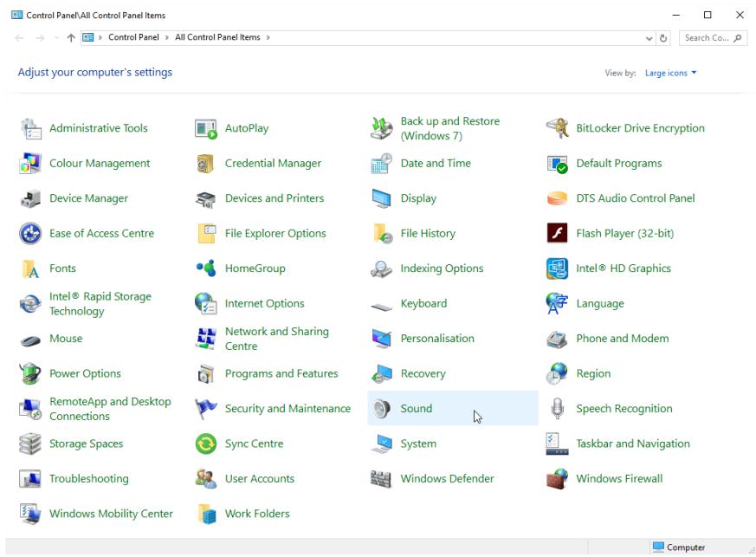
Task: Click the Computer status bar entry
Action: point(679,547)
